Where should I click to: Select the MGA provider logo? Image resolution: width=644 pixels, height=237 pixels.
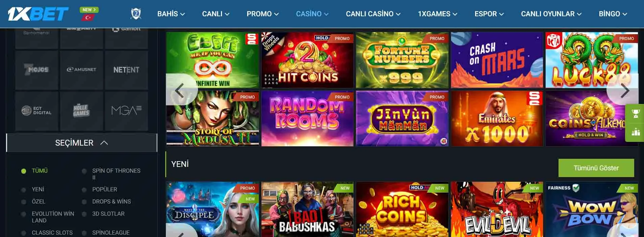[126, 111]
